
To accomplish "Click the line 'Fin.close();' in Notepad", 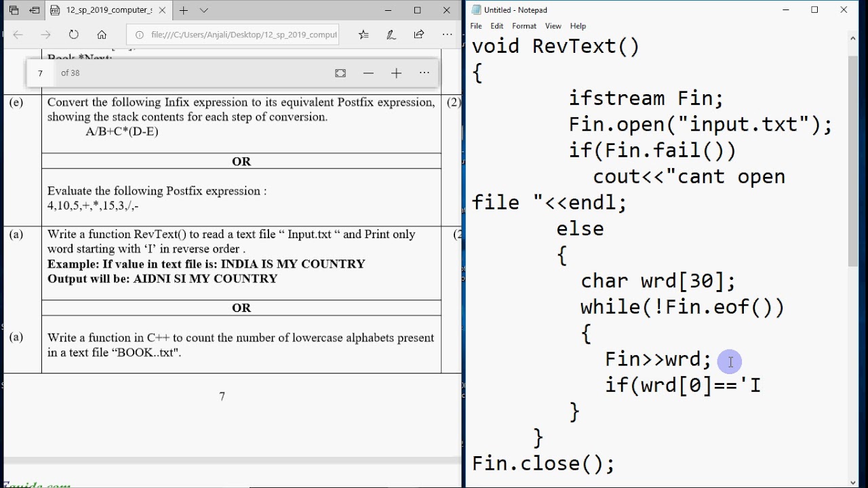I will point(543,464).
